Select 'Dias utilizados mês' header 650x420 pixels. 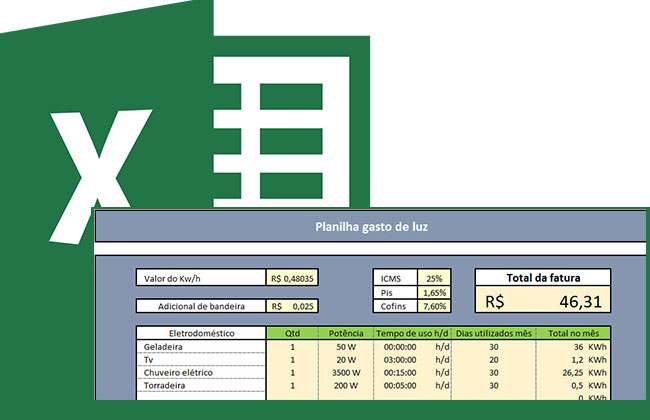coord(494,333)
